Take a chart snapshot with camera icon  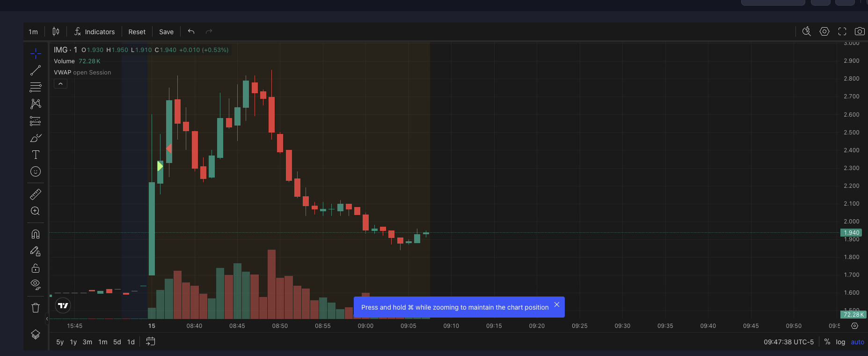[859, 31]
